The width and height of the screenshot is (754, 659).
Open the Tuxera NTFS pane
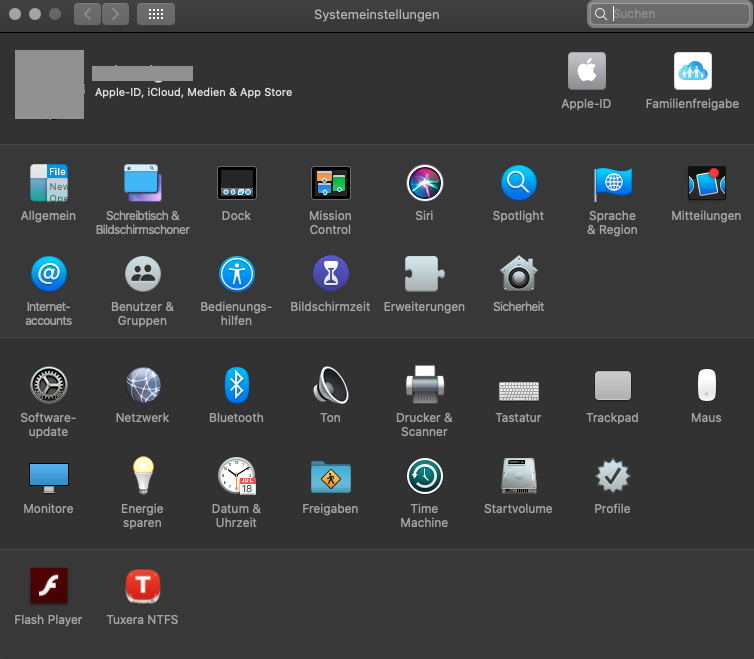[x=142, y=587]
